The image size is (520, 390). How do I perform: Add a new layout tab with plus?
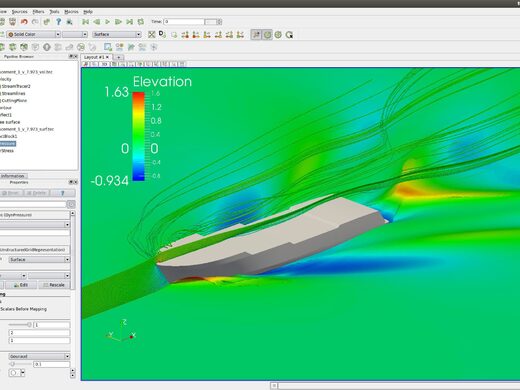pos(118,57)
